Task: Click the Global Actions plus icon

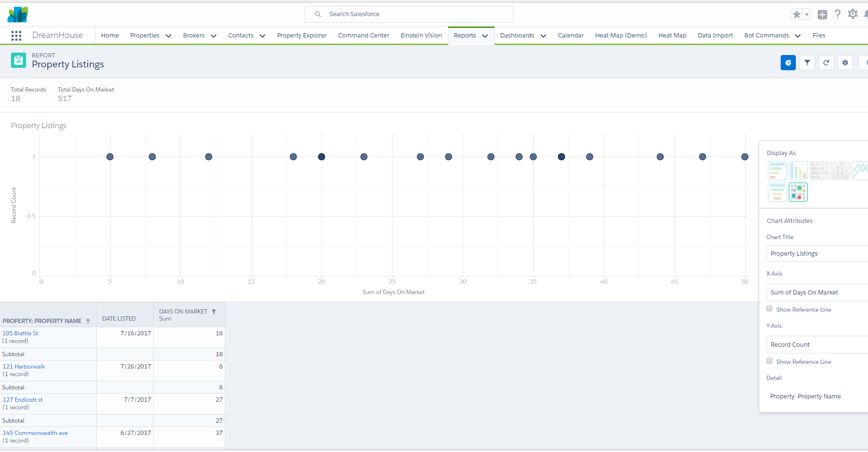Action: tap(822, 15)
